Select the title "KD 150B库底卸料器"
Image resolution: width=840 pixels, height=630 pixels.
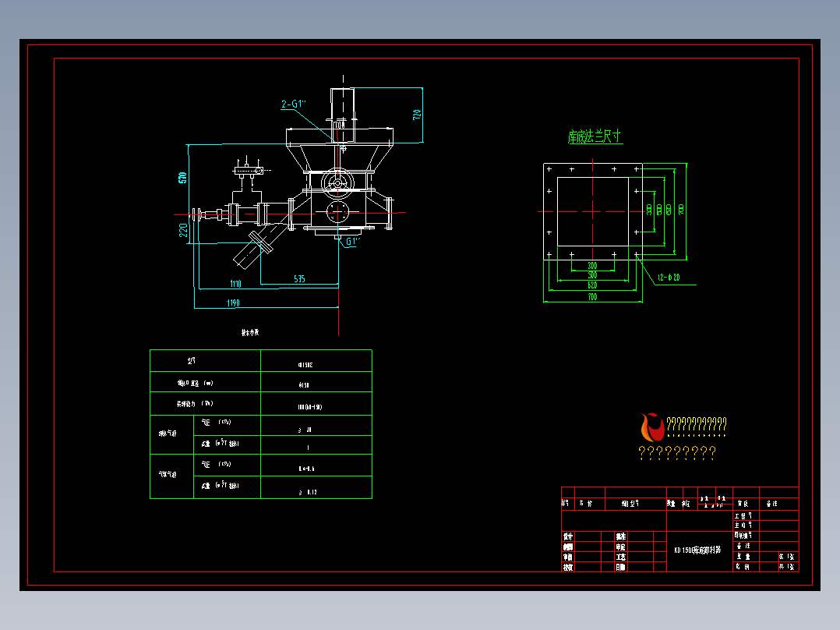pos(697,550)
